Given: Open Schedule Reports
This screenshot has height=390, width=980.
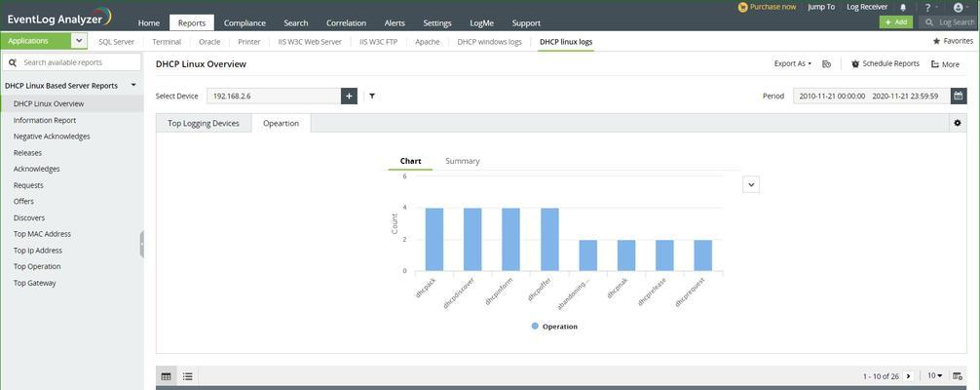Looking at the screenshot, I should [886, 63].
